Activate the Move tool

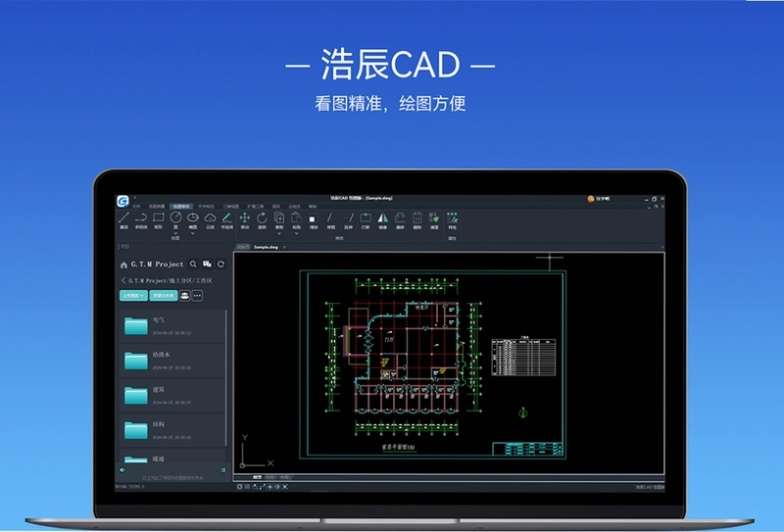244,220
